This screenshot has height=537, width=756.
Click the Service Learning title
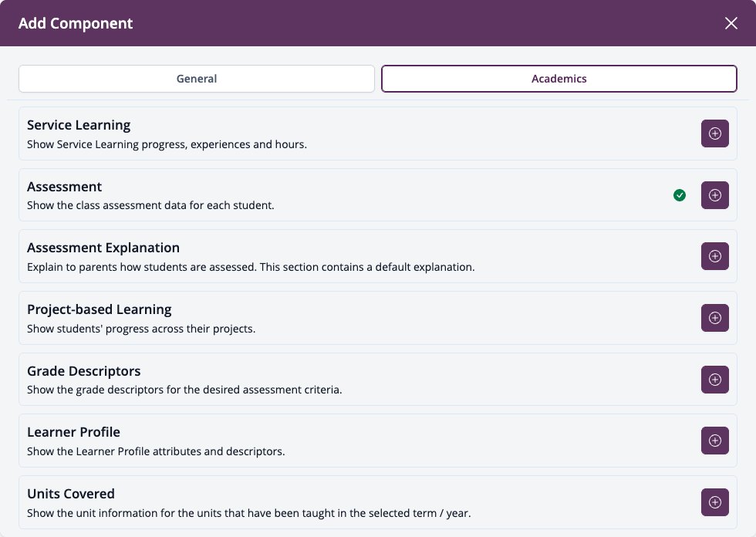point(79,125)
